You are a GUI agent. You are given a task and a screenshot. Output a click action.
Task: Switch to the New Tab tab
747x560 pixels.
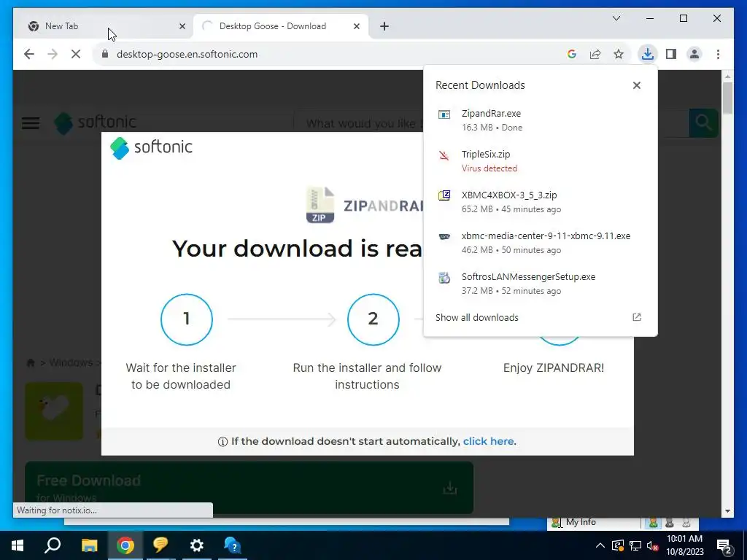pyautogui.click(x=103, y=26)
